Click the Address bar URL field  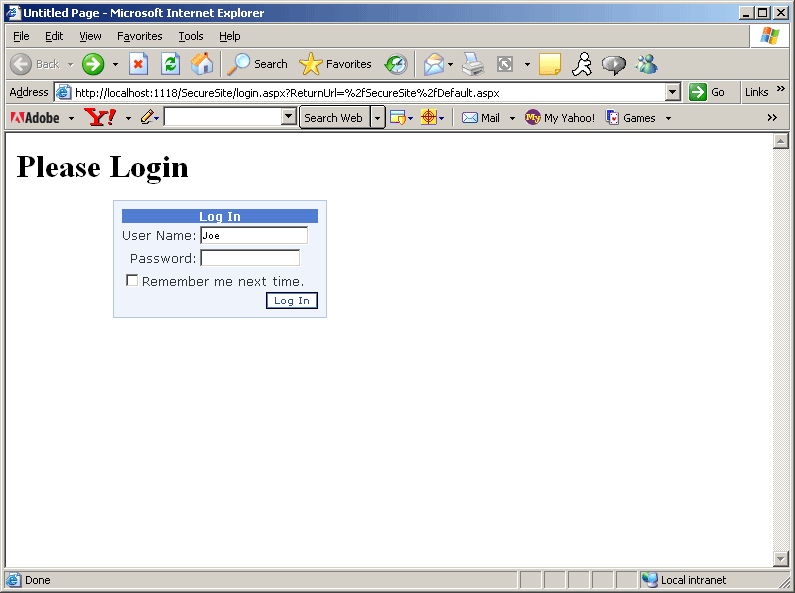pos(368,93)
